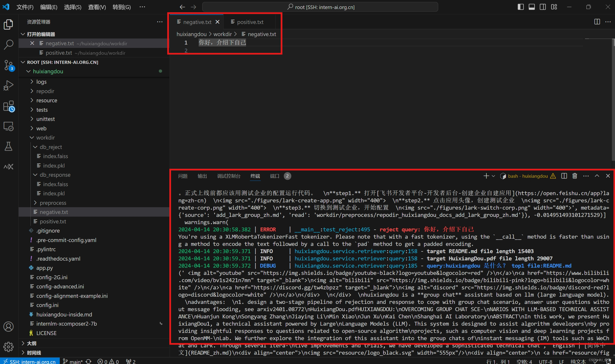The height and width of the screenshot is (364, 615).
Task: Switch to the 调试控制台 panel tab
Action: (x=229, y=176)
